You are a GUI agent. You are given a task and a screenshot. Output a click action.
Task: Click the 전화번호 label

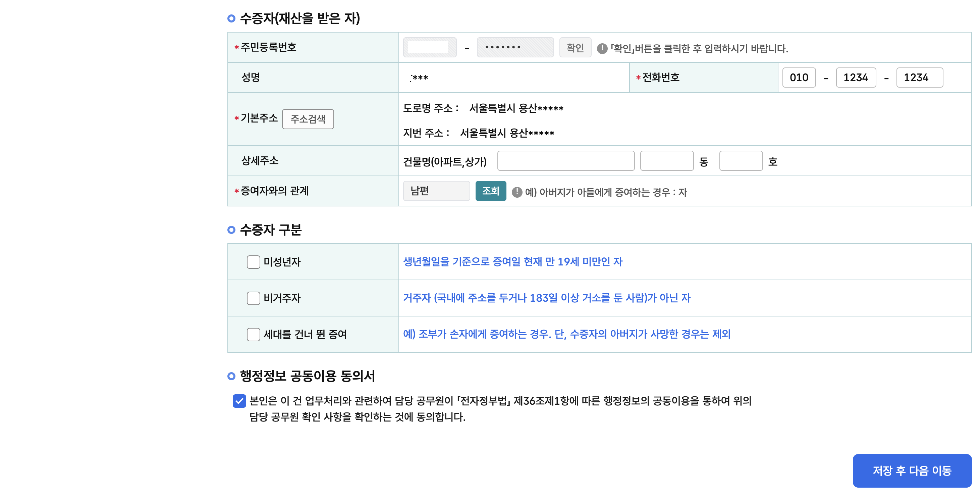click(x=661, y=78)
